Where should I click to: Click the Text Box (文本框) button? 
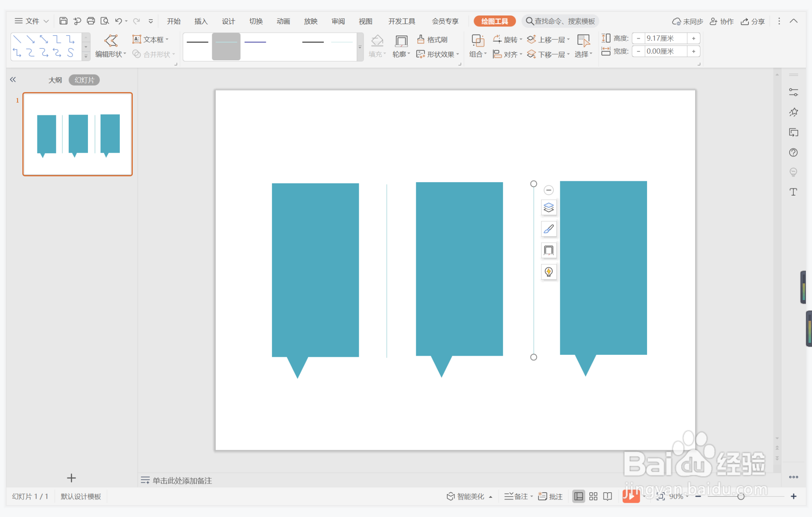[x=150, y=40]
